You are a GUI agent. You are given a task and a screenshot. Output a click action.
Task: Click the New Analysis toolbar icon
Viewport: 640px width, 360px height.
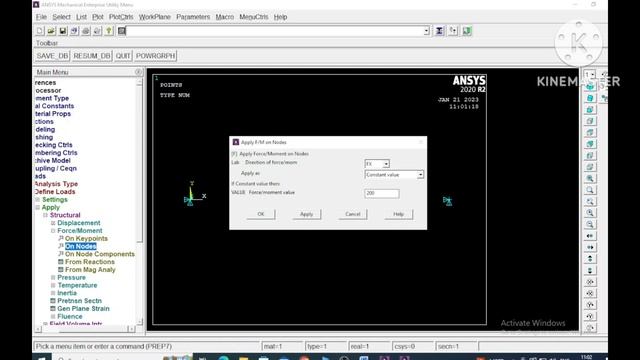pyautogui.click(x=40, y=31)
